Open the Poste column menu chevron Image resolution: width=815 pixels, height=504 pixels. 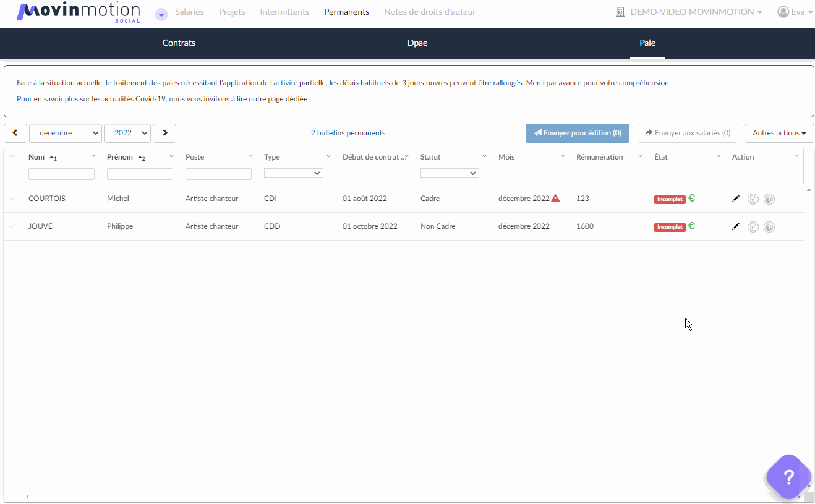(250, 156)
